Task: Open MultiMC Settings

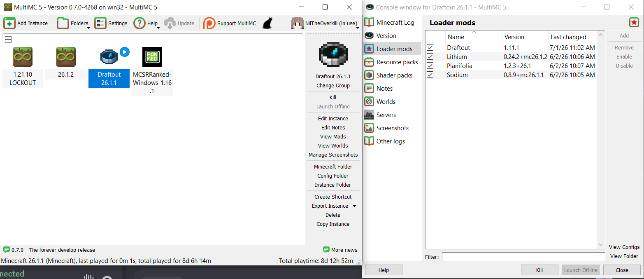Action: click(111, 23)
